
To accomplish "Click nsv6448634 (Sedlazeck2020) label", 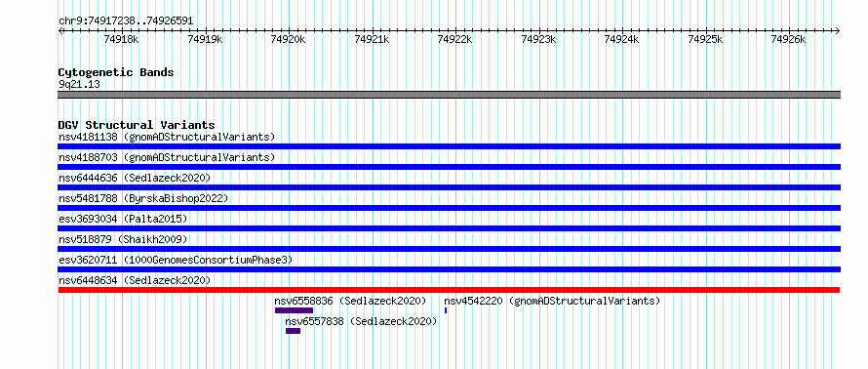I will tap(135, 280).
